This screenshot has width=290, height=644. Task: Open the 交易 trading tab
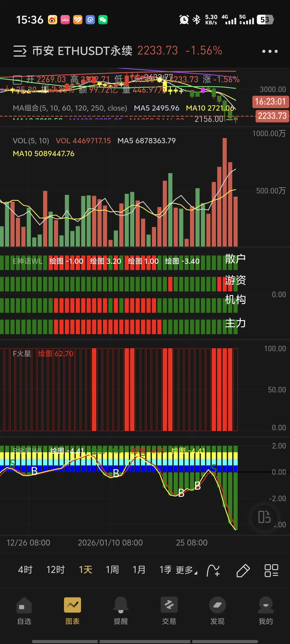tap(169, 611)
